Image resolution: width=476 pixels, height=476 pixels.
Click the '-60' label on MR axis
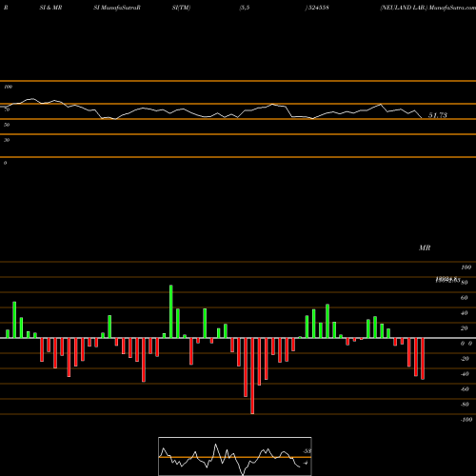[465, 389]
